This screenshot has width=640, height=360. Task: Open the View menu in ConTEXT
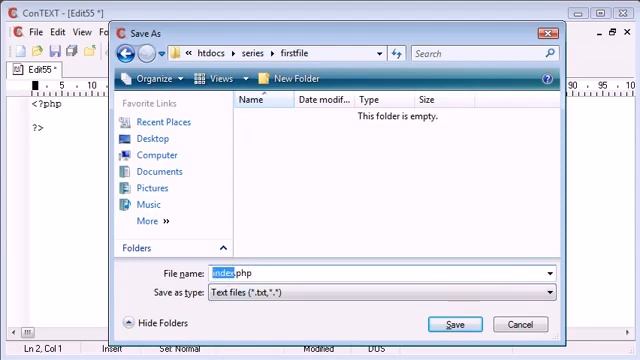82,32
